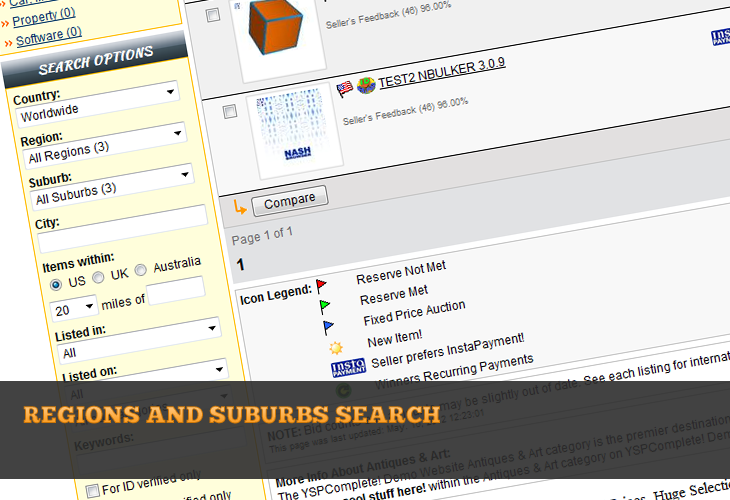The width and height of the screenshot is (730, 500).
Task: Click the SEARCH OPTIONS panel header
Action: 95,61
